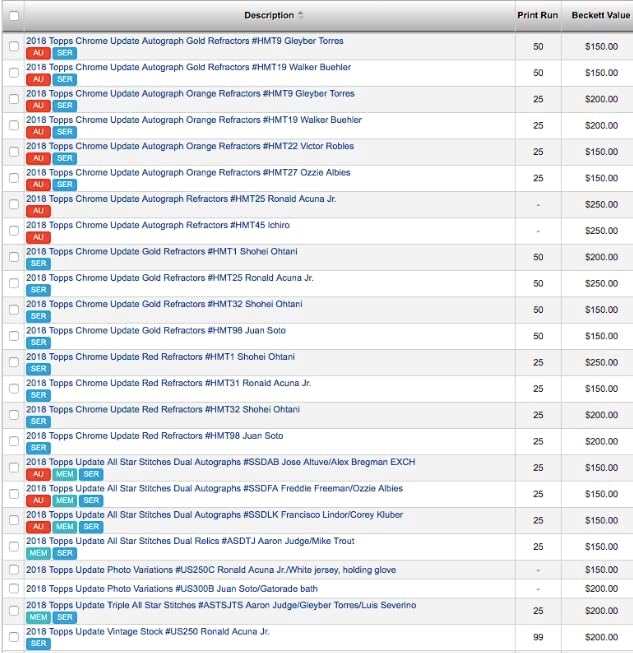The image size is (633, 653).
Task: Click SER badge under Red Refractors #HMT32 Ohtani
Action: tap(38, 421)
